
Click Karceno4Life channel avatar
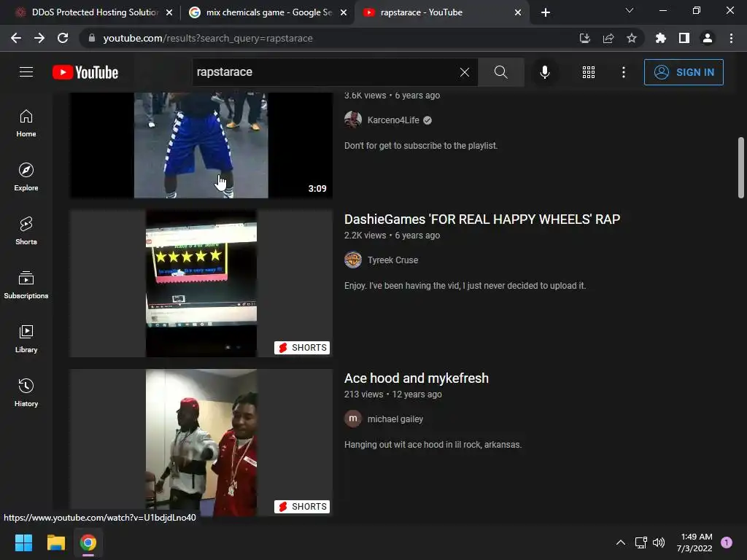[353, 120]
